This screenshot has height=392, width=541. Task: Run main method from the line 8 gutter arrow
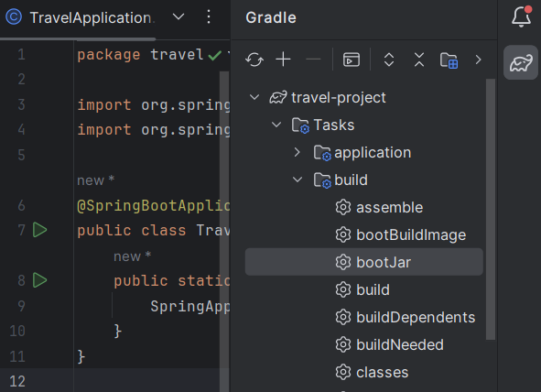point(39,280)
